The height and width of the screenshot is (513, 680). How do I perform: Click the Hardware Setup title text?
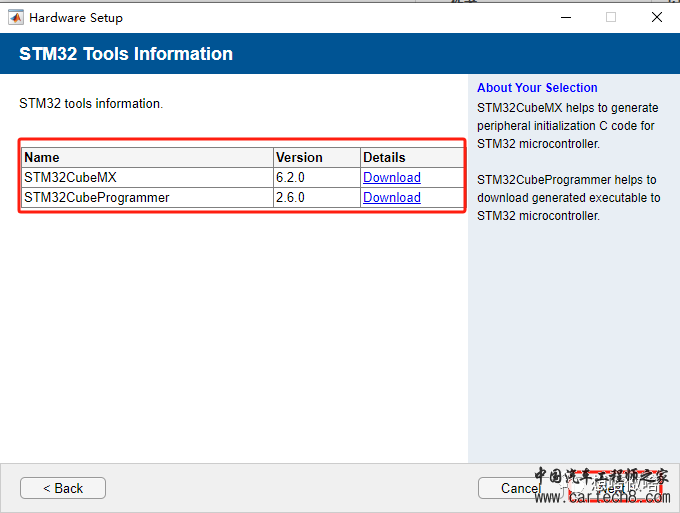(x=76, y=18)
